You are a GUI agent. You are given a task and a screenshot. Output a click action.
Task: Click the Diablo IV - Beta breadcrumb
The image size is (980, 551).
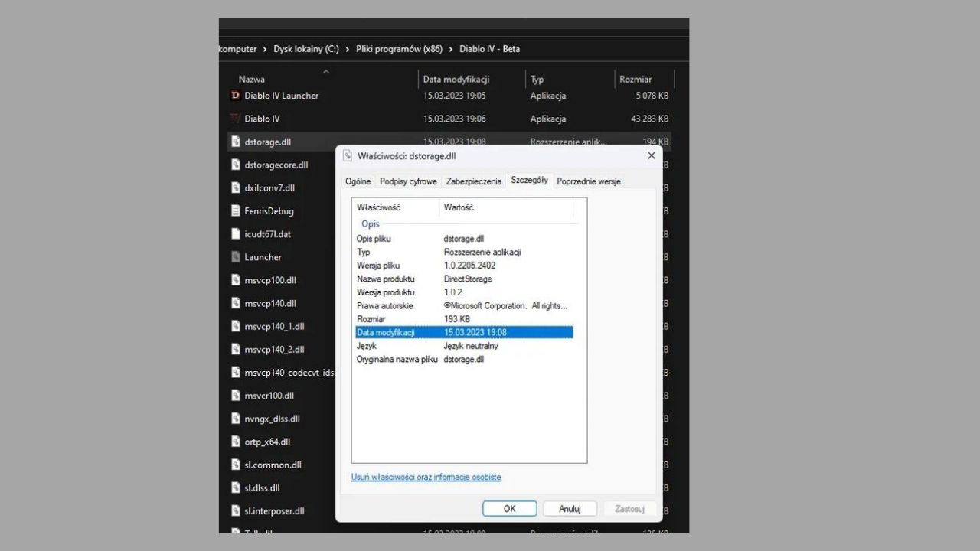pos(489,49)
